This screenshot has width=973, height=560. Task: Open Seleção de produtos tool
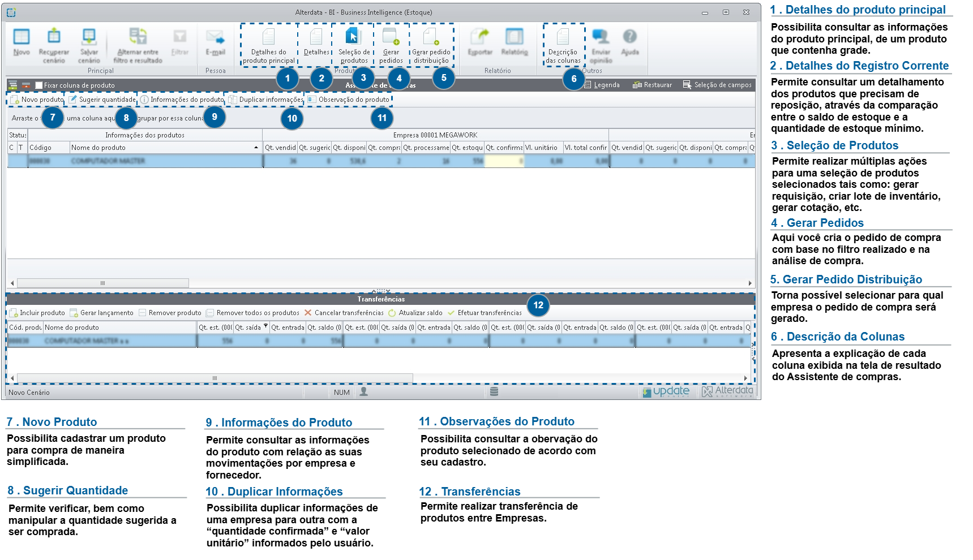(354, 46)
